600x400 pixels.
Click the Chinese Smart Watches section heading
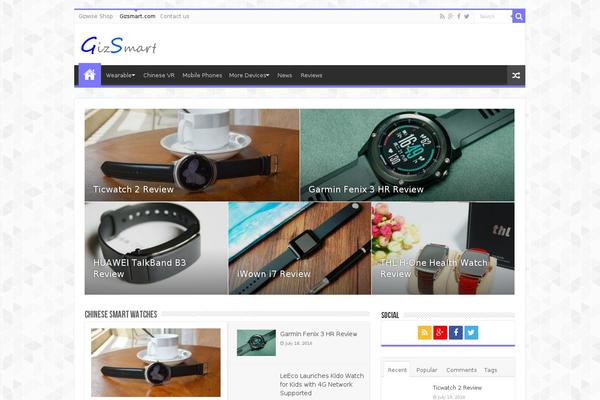pos(121,314)
